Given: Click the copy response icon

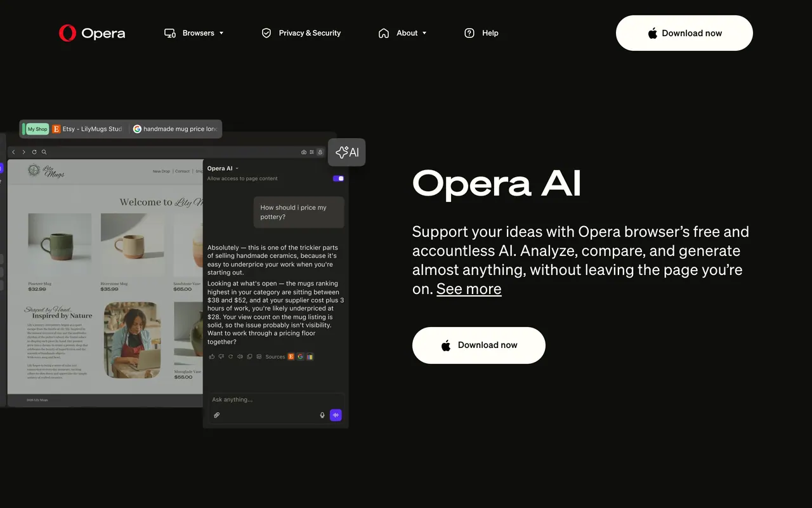Looking at the screenshot, I should click(249, 357).
